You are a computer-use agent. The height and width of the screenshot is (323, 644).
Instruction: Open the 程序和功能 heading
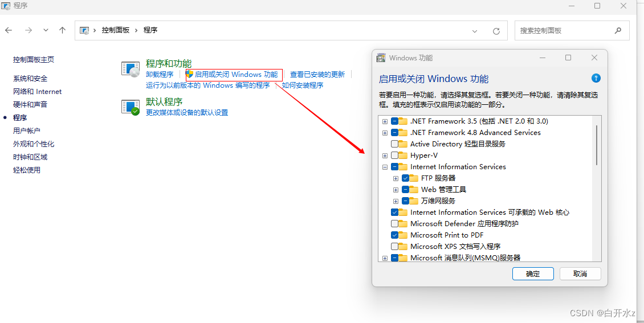click(x=169, y=64)
